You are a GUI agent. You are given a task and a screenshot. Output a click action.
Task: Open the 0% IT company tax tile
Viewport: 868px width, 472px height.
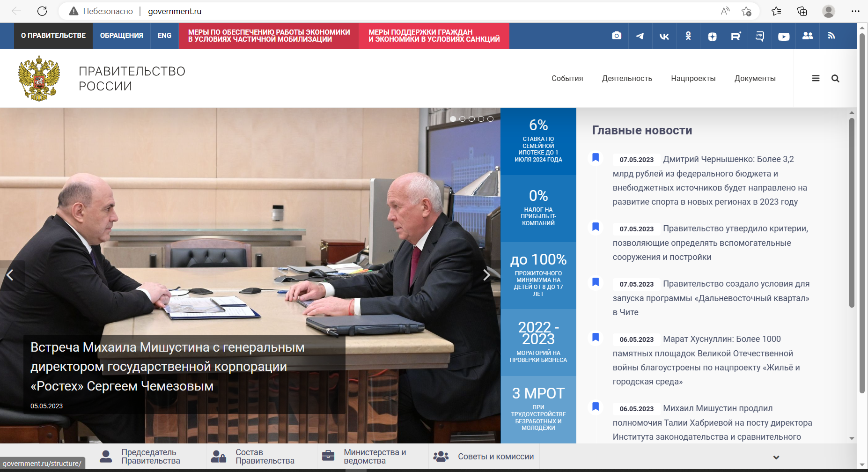(538, 208)
